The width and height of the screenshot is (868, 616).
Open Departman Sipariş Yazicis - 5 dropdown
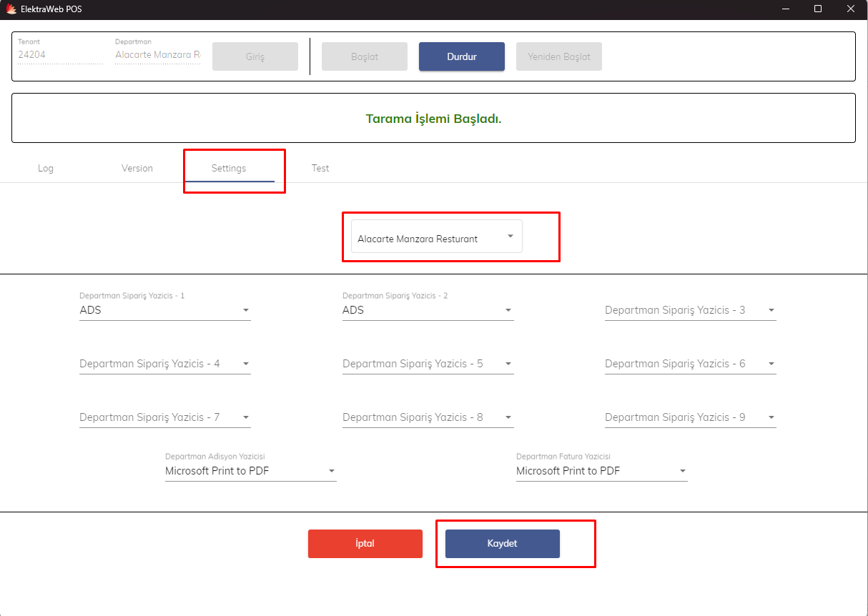click(x=428, y=364)
